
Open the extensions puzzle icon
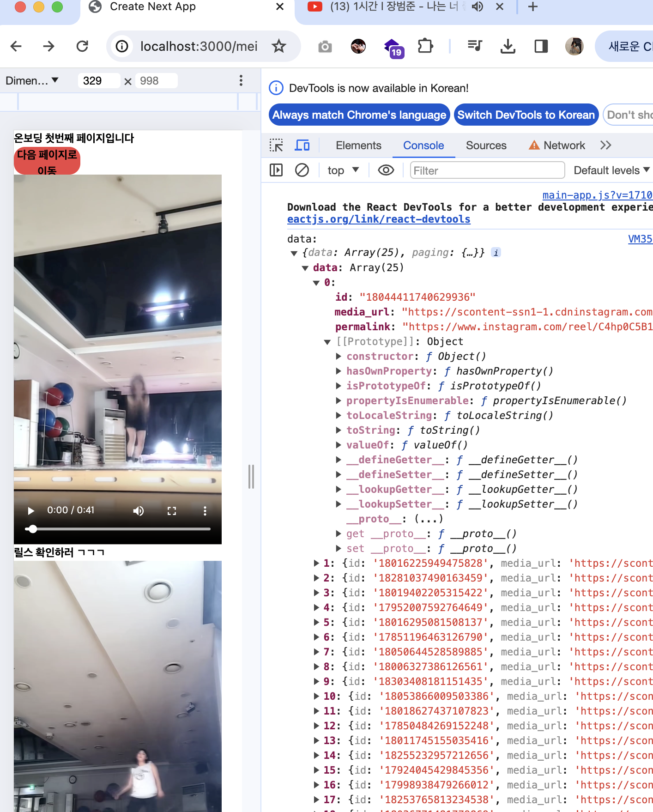point(425,46)
